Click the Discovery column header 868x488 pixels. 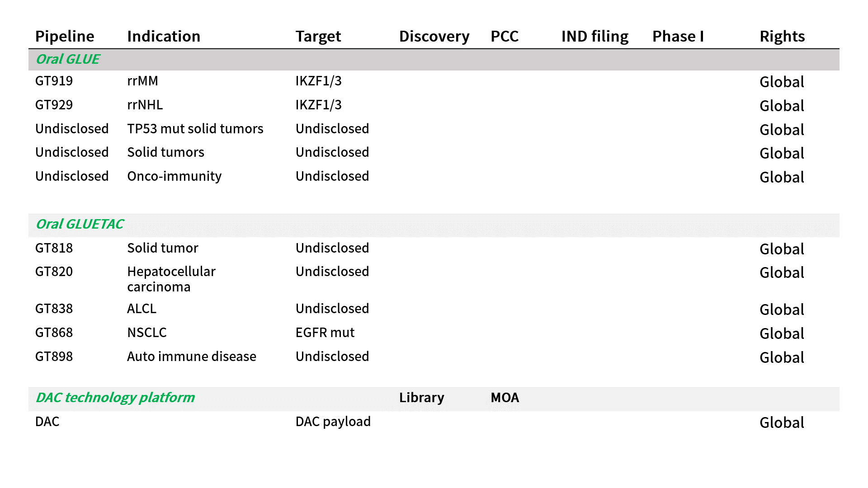click(x=434, y=36)
